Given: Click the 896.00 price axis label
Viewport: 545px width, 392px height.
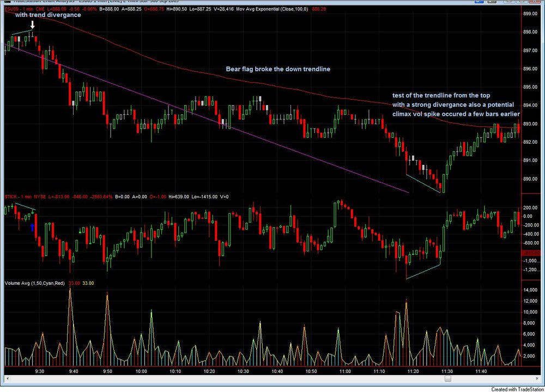Looking at the screenshot, I should click(530, 69).
